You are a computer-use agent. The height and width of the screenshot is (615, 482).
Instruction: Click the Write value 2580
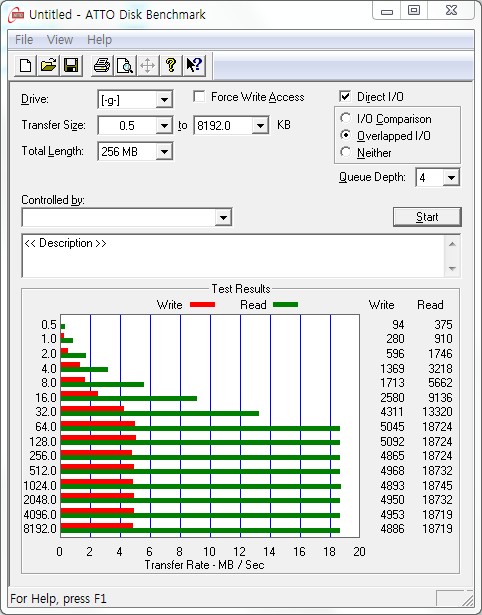[x=392, y=398]
